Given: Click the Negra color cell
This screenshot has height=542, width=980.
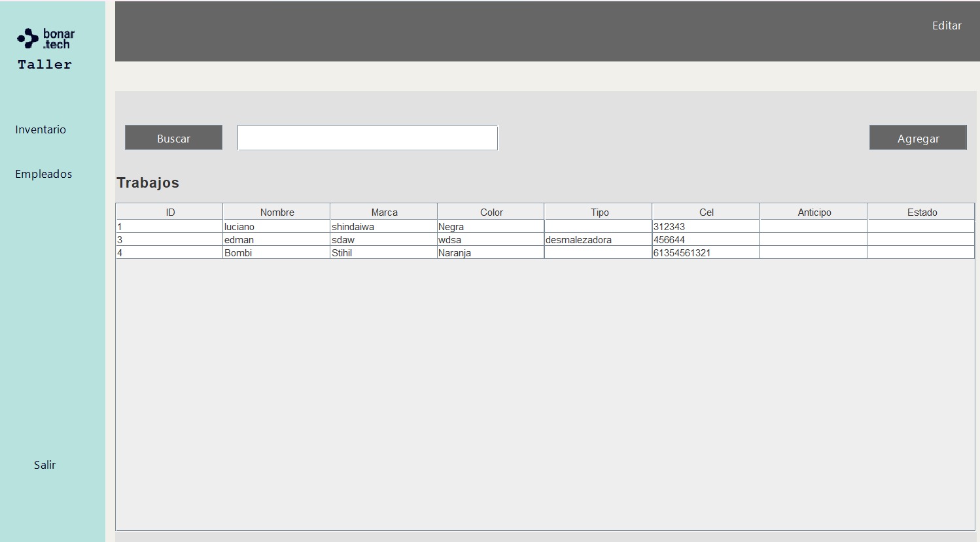Looking at the screenshot, I should (491, 226).
